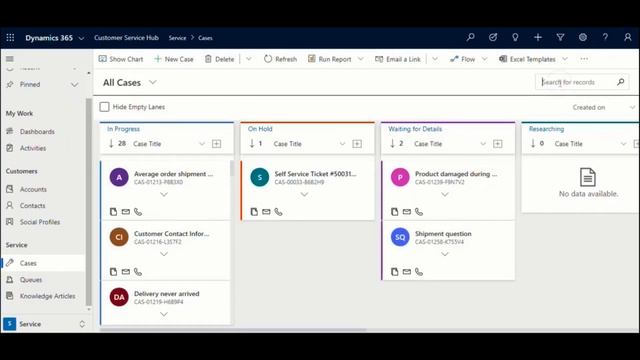
Task: Add a card to On Hold lane
Action: tap(357, 144)
